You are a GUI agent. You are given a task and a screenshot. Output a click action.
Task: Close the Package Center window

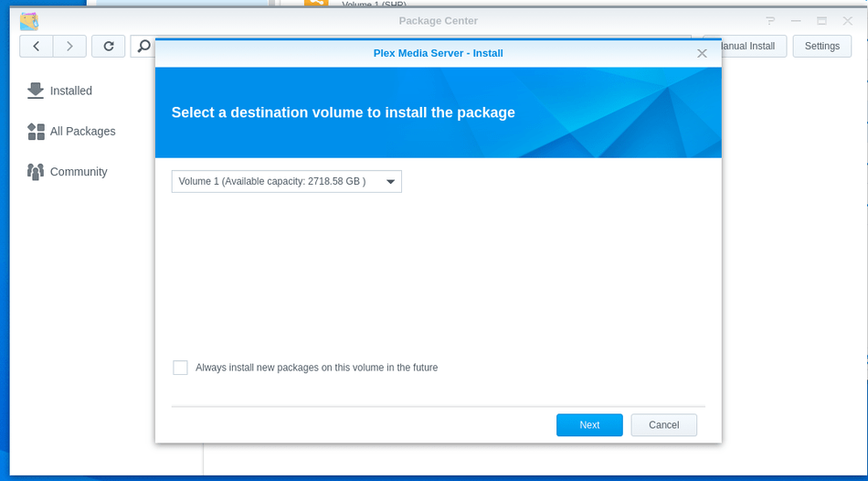(x=848, y=21)
